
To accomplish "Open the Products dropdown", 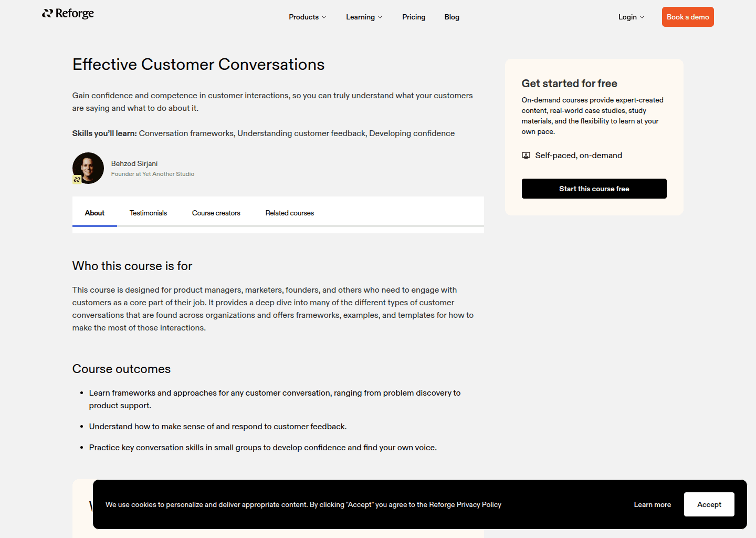I will click(307, 17).
